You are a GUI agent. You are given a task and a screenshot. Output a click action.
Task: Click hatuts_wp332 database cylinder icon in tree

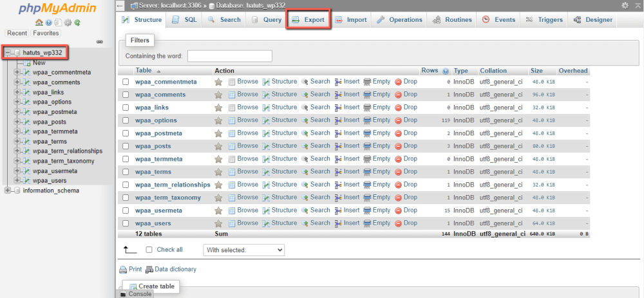pos(17,53)
